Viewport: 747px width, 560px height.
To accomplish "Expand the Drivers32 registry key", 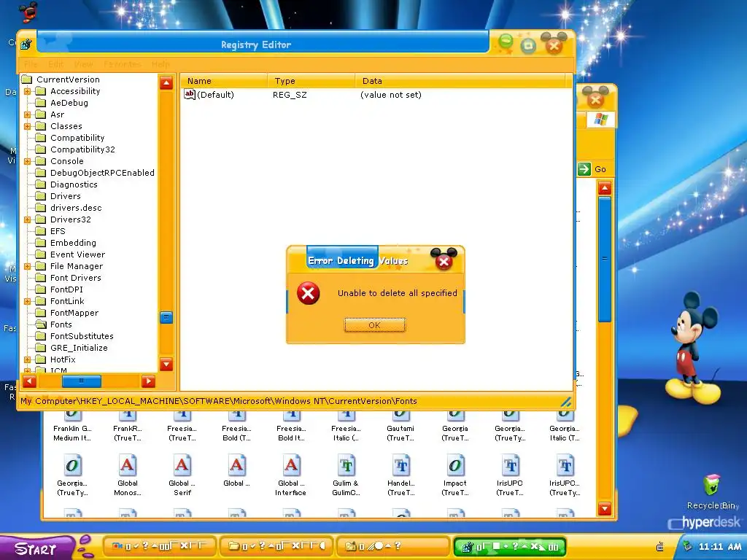I will click(x=27, y=219).
